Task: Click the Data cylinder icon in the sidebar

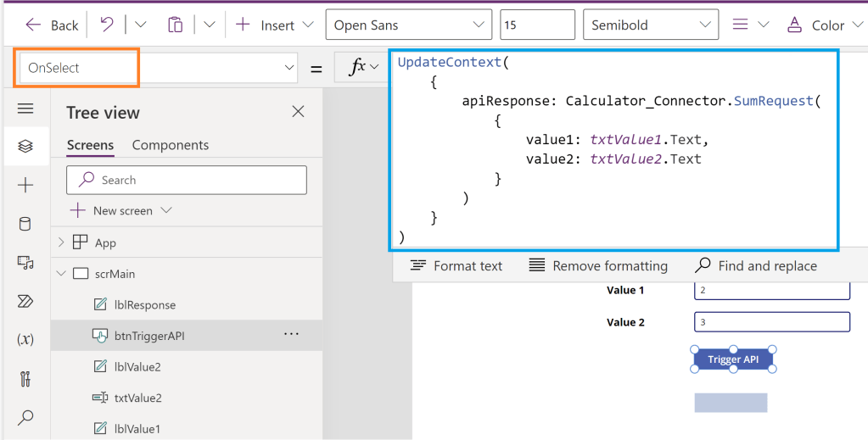Action: point(25,224)
